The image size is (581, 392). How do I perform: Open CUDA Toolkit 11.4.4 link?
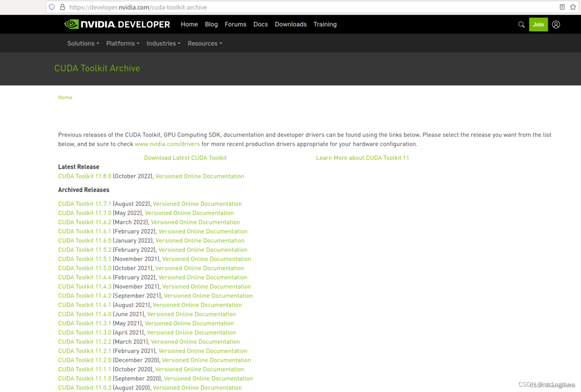pos(85,277)
